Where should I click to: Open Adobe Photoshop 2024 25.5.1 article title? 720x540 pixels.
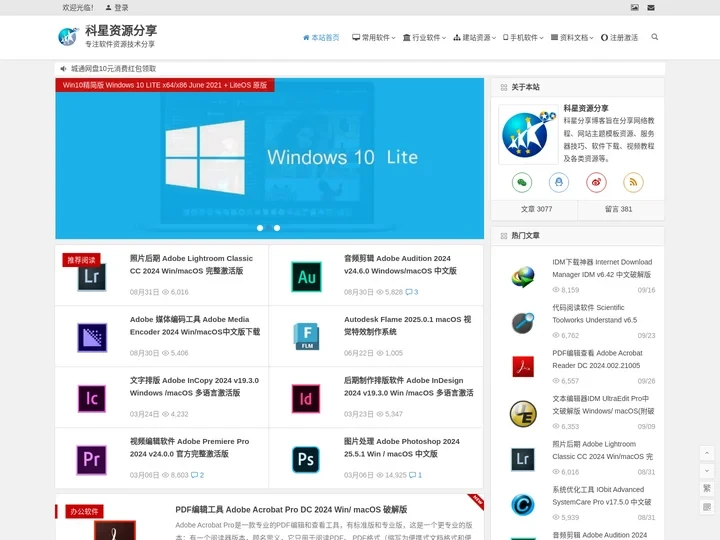pos(402,447)
